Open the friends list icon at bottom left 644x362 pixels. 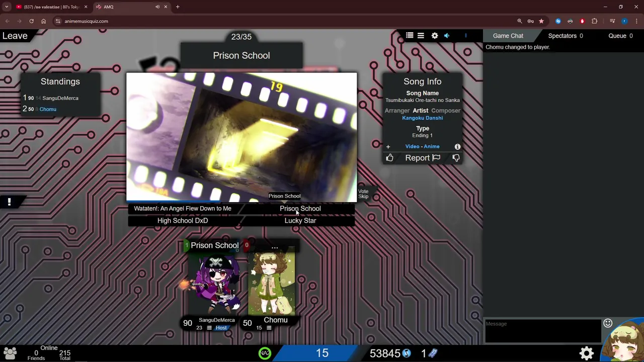tap(10, 353)
